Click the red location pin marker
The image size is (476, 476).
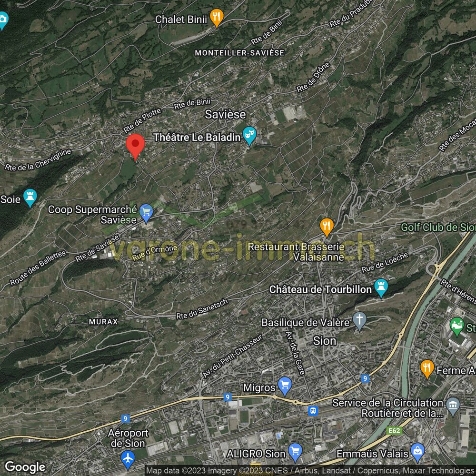[x=135, y=144]
